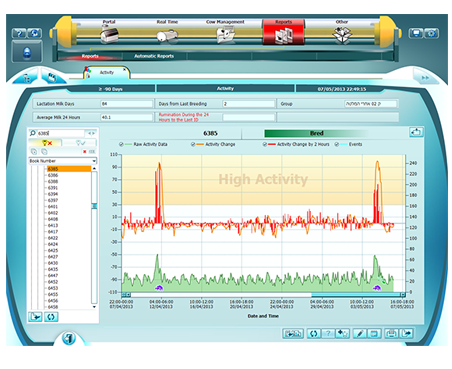Click the pencil edit icon

coord(359,333)
